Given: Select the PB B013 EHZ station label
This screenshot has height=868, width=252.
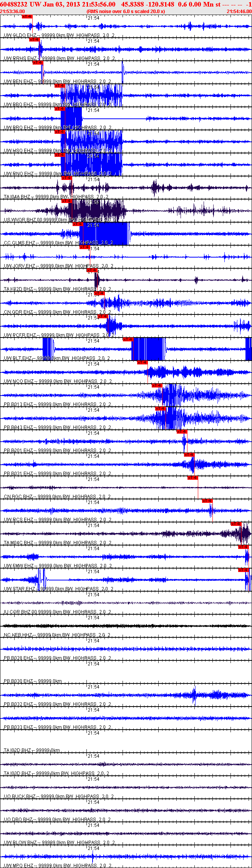Looking at the screenshot, I should coord(58,404).
